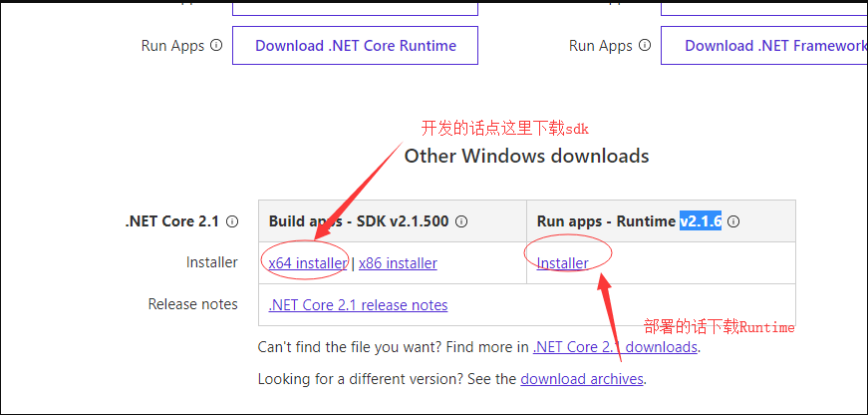Click the highlighted v2.1.6 version text
Image resolution: width=868 pixels, height=415 pixels.
pos(701,221)
